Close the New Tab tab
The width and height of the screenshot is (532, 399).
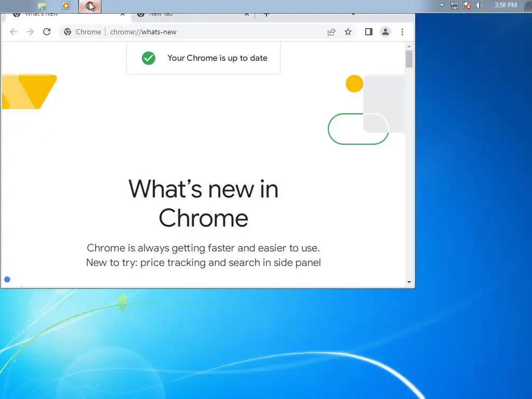click(x=247, y=14)
